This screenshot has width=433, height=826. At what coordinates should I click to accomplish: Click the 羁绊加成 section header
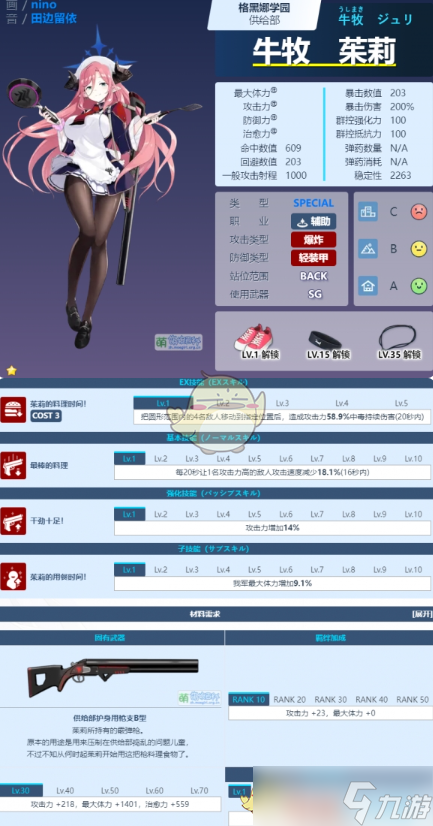coord(329,637)
